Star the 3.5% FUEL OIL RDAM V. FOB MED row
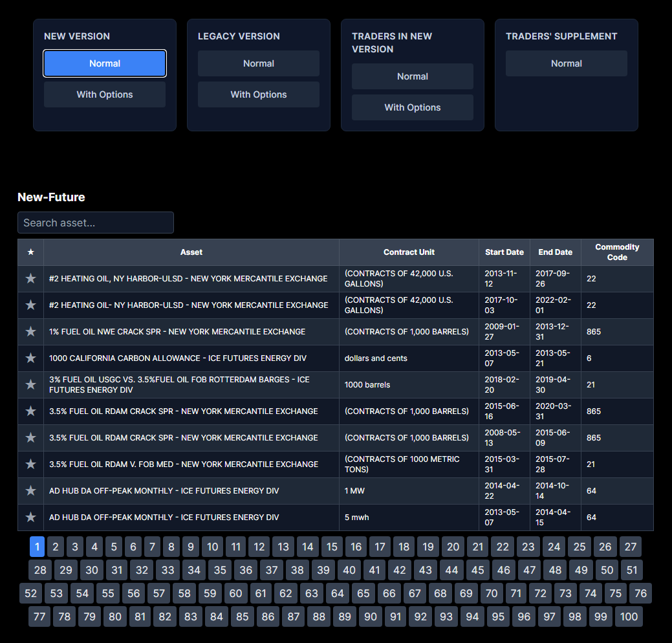 pyautogui.click(x=30, y=464)
